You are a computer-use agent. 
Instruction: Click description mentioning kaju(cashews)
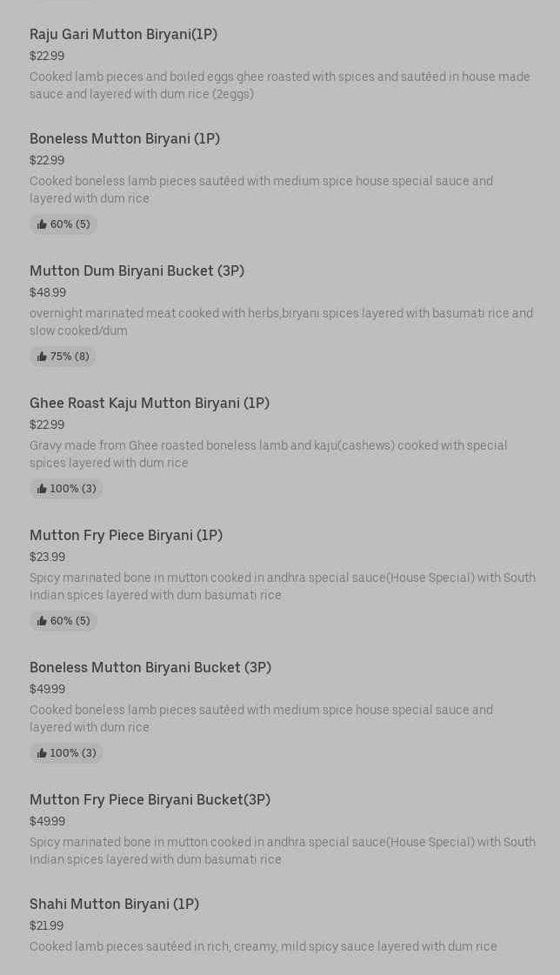click(268, 454)
